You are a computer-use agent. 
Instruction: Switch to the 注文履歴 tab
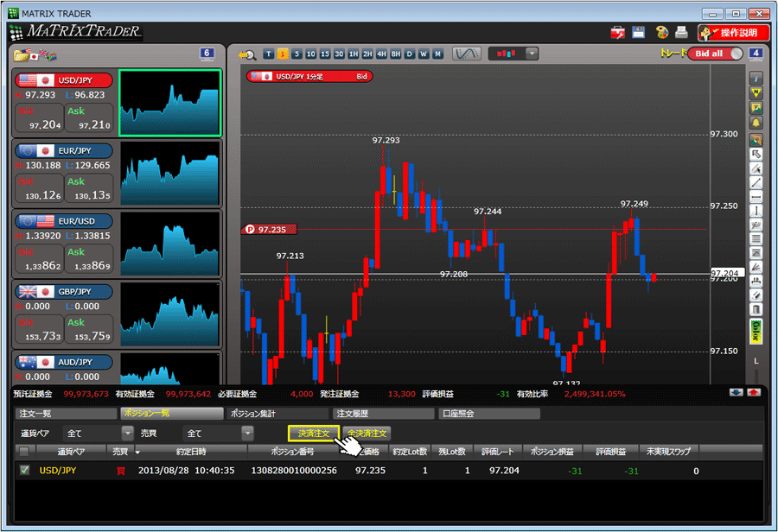coord(384,414)
